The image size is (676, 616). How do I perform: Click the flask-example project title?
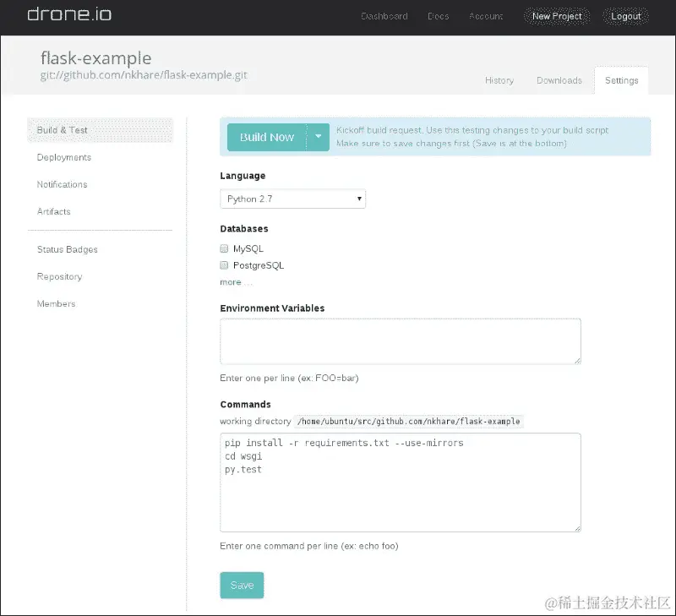[x=96, y=58]
